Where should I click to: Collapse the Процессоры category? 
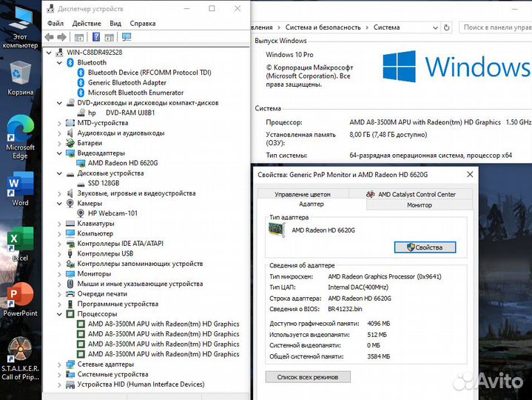click(59, 314)
